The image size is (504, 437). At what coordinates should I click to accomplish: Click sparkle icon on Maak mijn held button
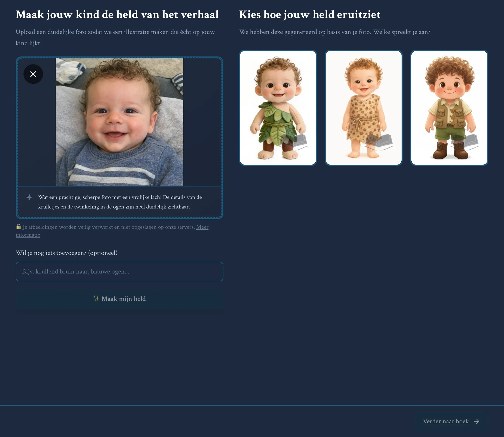(x=96, y=298)
